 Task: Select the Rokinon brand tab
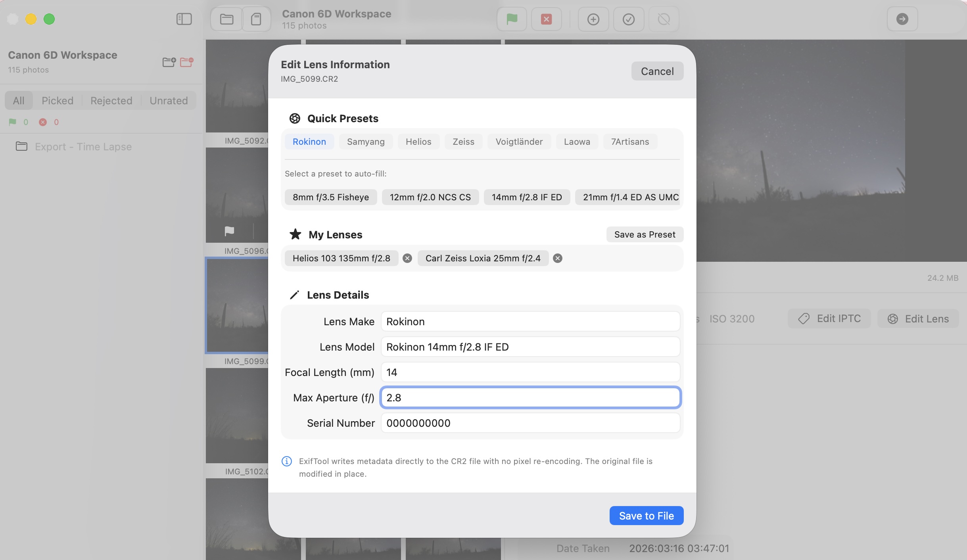tap(309, 142)
